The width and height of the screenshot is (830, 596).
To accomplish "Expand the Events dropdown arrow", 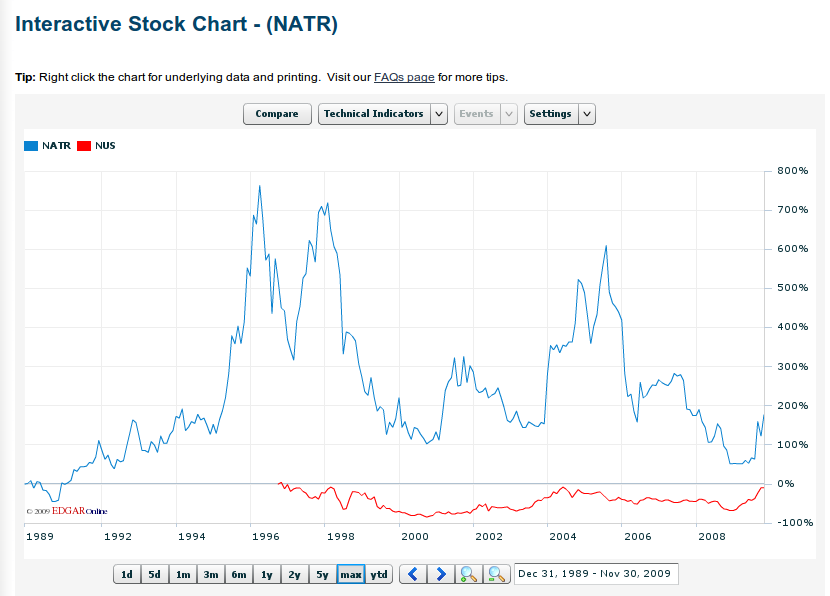I will click(x=509, y=114).
